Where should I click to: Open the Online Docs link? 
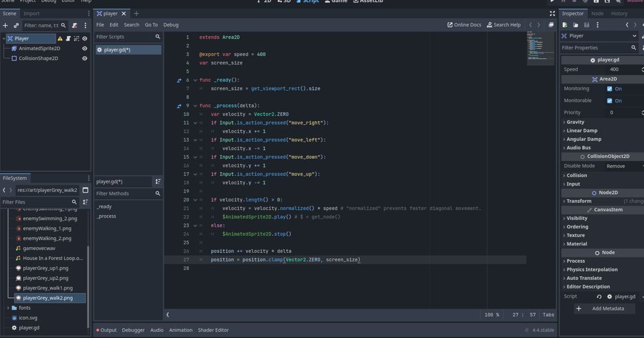pos(464,25)
